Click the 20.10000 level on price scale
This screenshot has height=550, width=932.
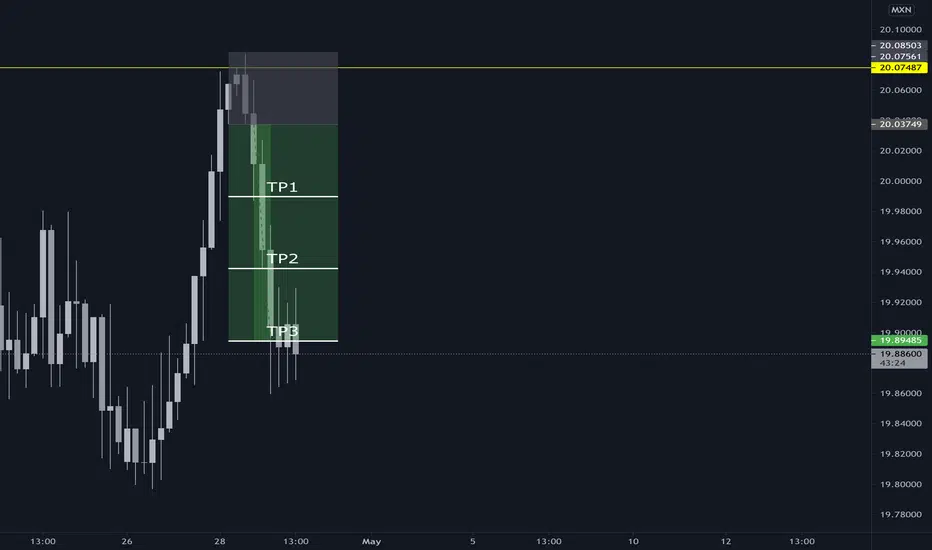900,30
